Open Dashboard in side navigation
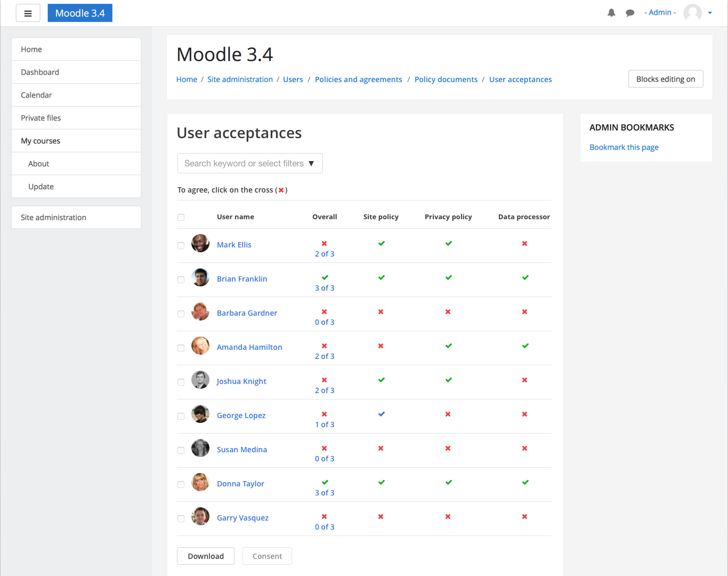The image size is (728, 576). [76, 72]
